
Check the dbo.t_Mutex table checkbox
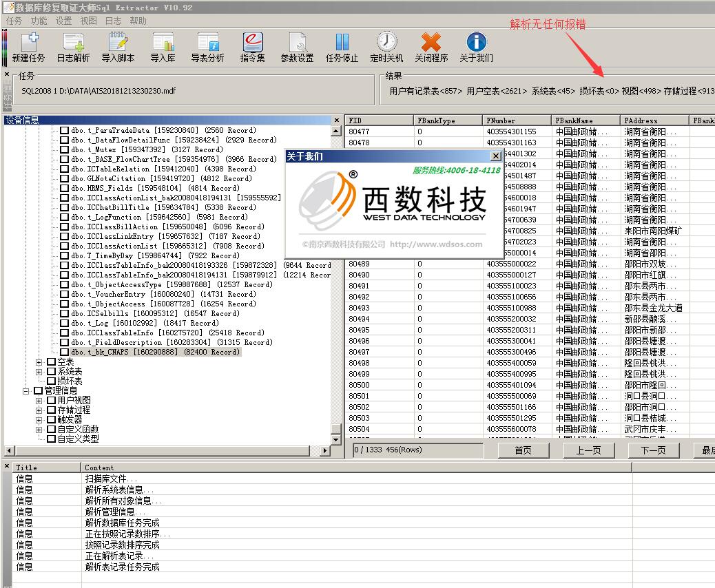pos(64,149)
